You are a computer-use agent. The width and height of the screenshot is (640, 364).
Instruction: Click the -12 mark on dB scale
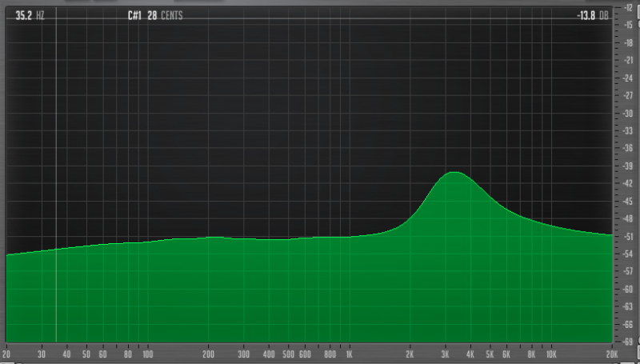tap(629, 6)
